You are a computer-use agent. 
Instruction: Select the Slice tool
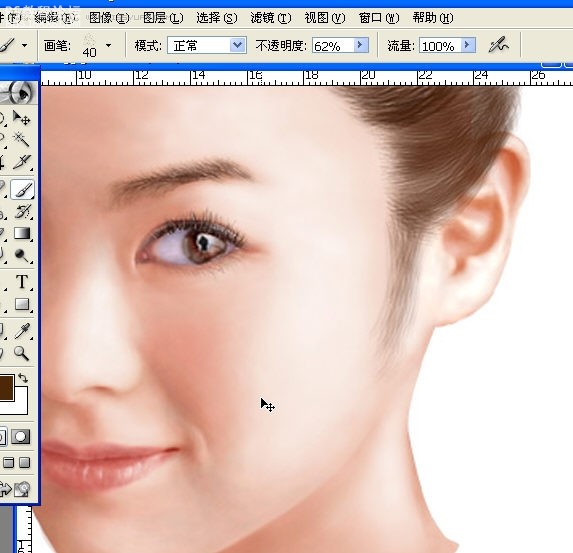click(22, 162)
